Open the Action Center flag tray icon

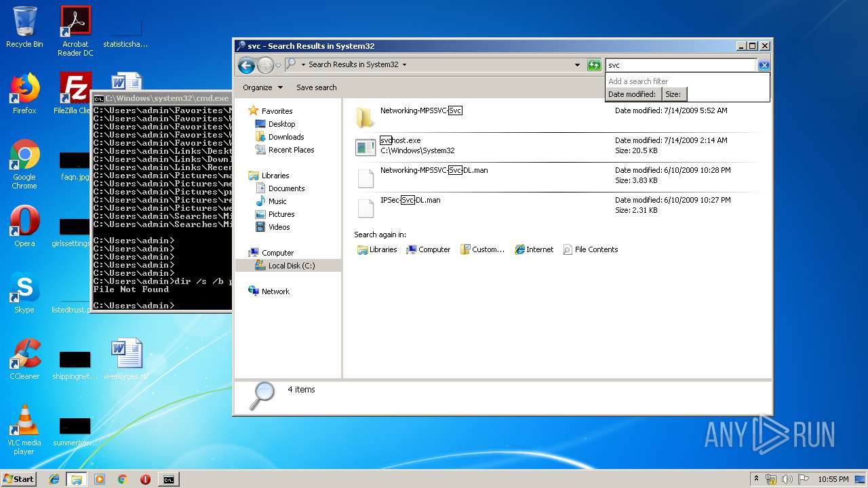click(804, 479)
